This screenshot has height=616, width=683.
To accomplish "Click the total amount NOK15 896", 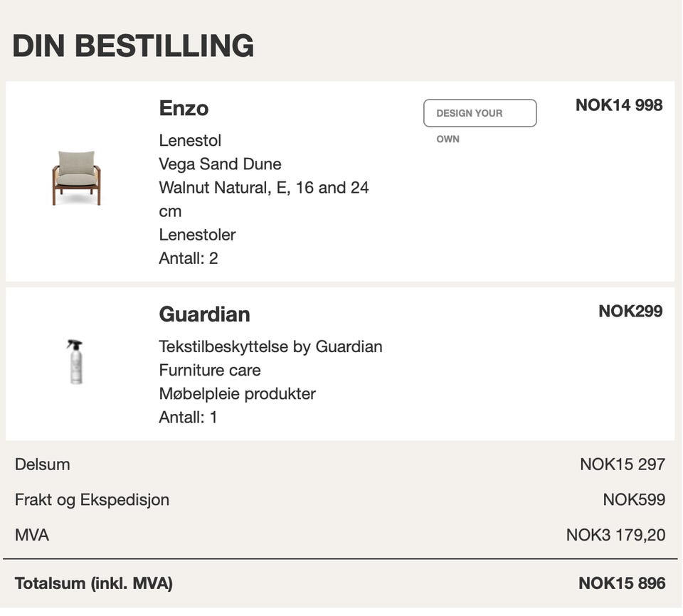I will tap(621, 584).
